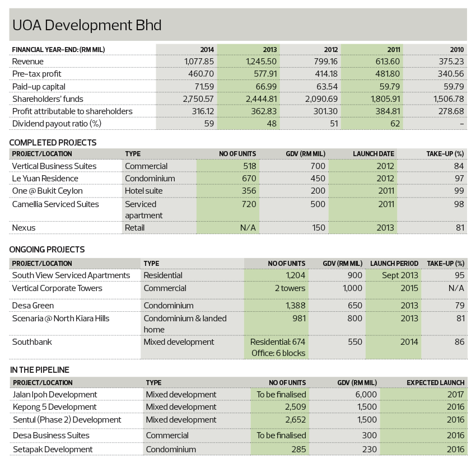The image size is (476, 459).
Task: Click Setapak Development unit count 285
Action: click(298, 449)
